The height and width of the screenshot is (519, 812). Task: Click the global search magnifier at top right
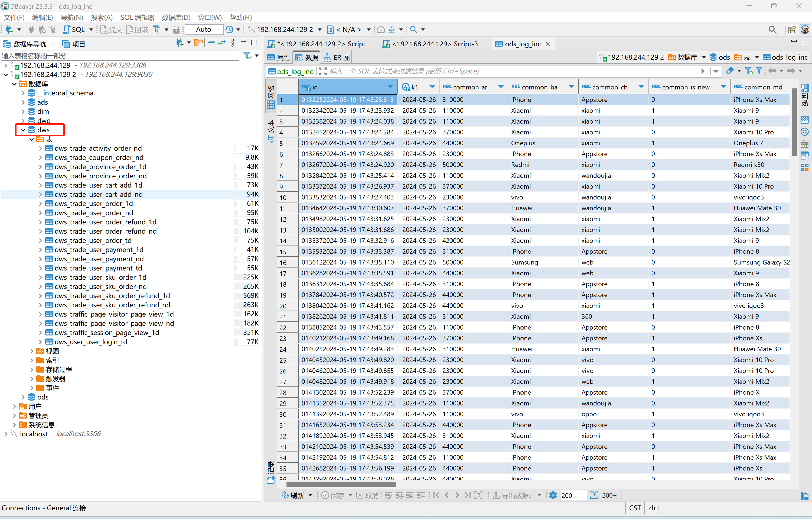(x=772, y=30)
